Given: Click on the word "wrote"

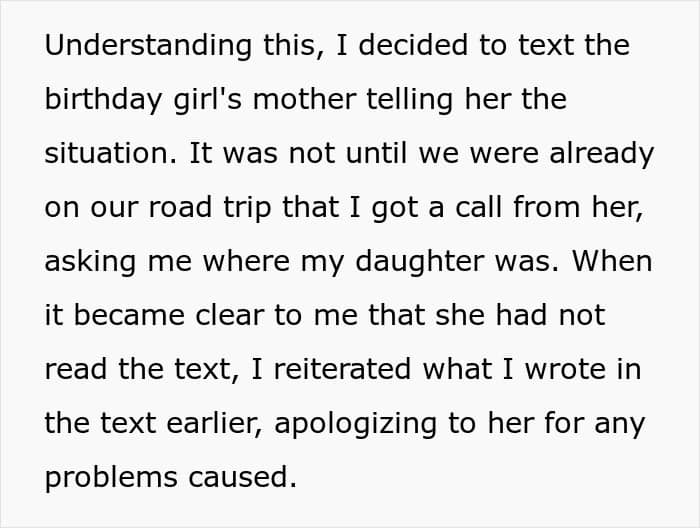Looking at the screenshot, I should [x=565, y=369].
